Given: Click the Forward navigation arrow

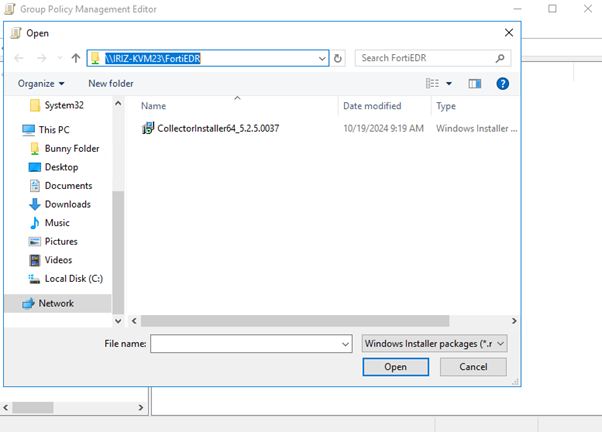Looking at the screenshot, I should point(41,58).
